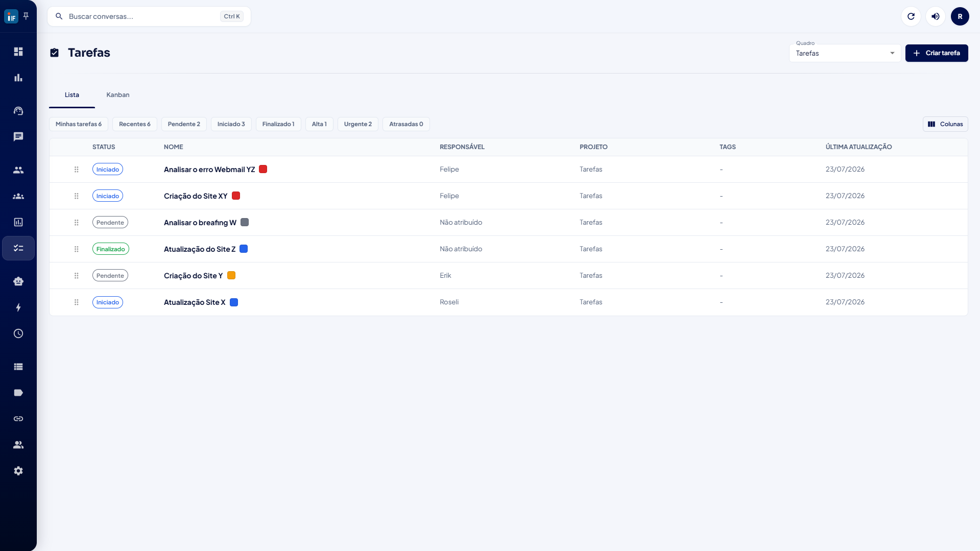Image resolution: width=980 pixels, height=551 pixels.
Task: Click Iniciado status of Criação do Site XY
Action: click(108, 196)
